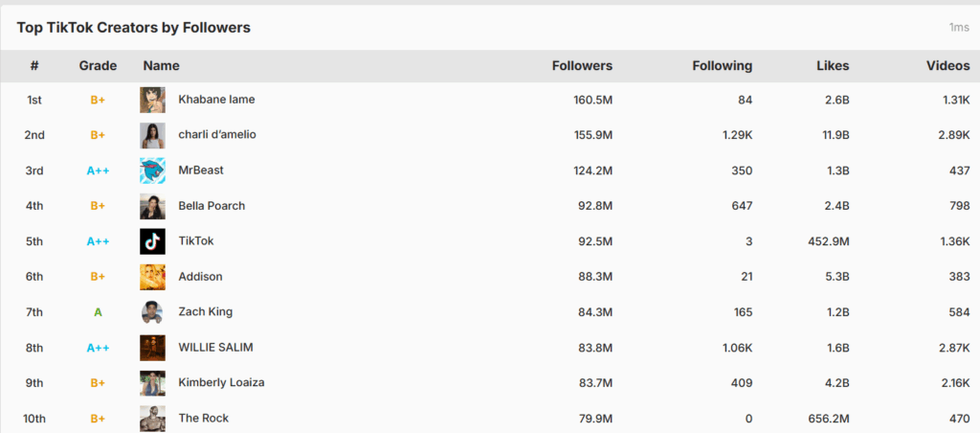The image size is (980, 433).
Task: Click the TikTok logo icon
Action: [x=152, y=241]
